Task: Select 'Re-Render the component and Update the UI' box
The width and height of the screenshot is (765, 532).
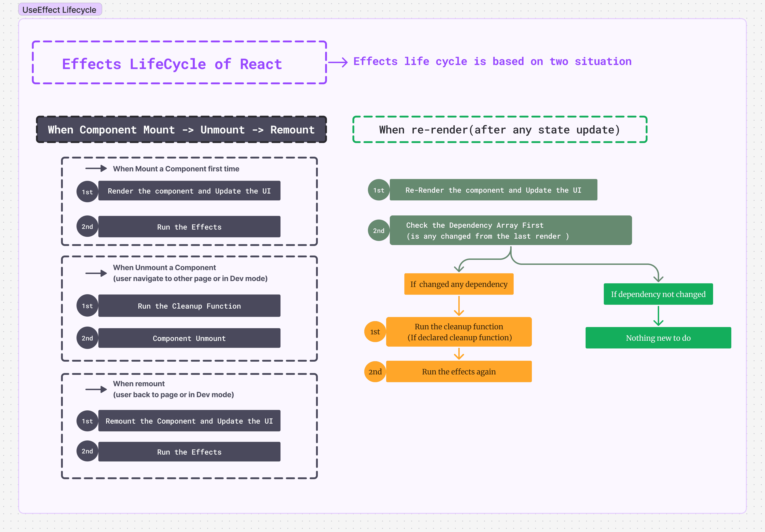Action: pyautogui.click(x=493, y=190)
